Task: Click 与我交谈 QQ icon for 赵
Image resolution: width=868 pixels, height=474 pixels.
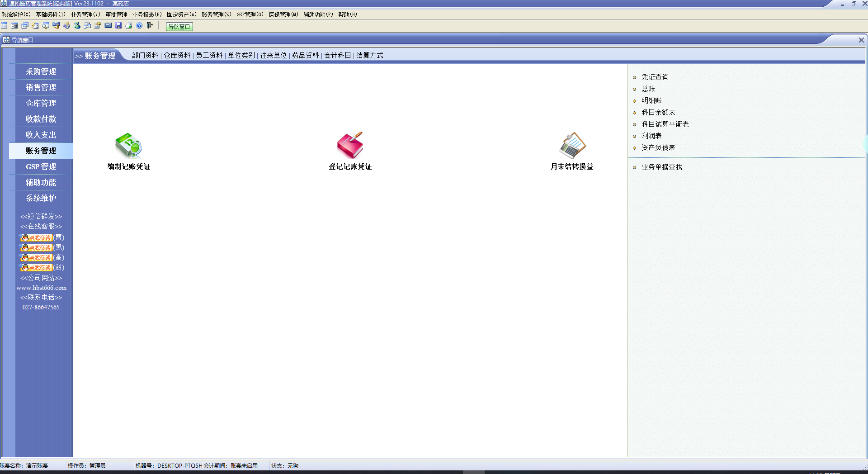Action: click(37, 267)
